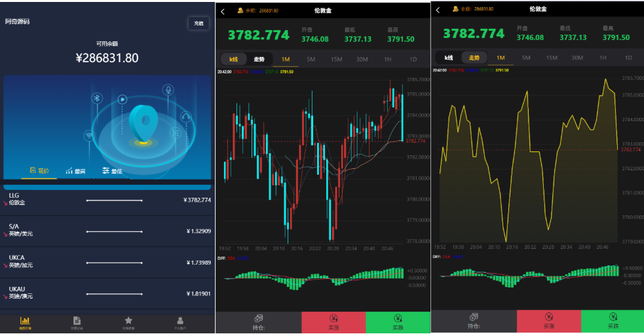Viewport: 644px width, 334px height.
Task: Click the 充值 recharge button
Action: coord(199,24)
